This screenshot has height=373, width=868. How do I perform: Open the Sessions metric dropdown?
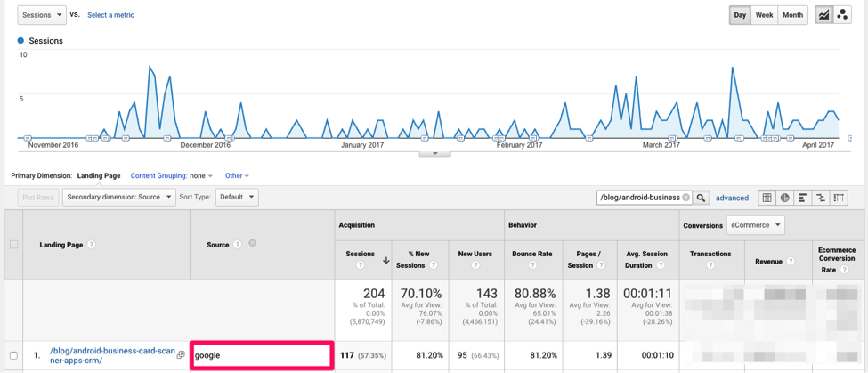click(x=42, y=15)
